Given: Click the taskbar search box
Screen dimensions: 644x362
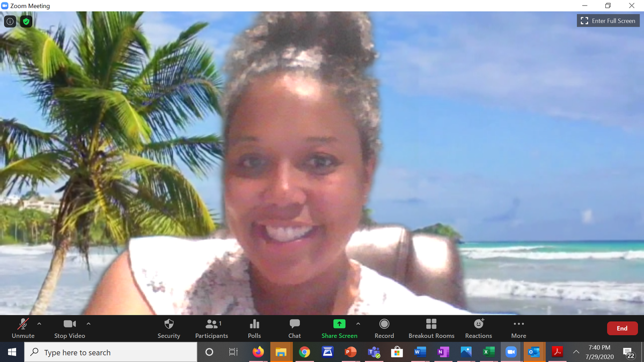Looking at the screenshot, I should click(x=111, y=352).
